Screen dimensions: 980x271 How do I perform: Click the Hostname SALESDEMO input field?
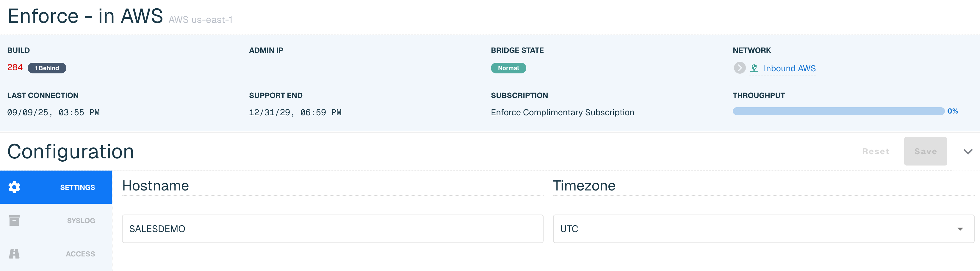pyautogui.click(x=333, y=229)
